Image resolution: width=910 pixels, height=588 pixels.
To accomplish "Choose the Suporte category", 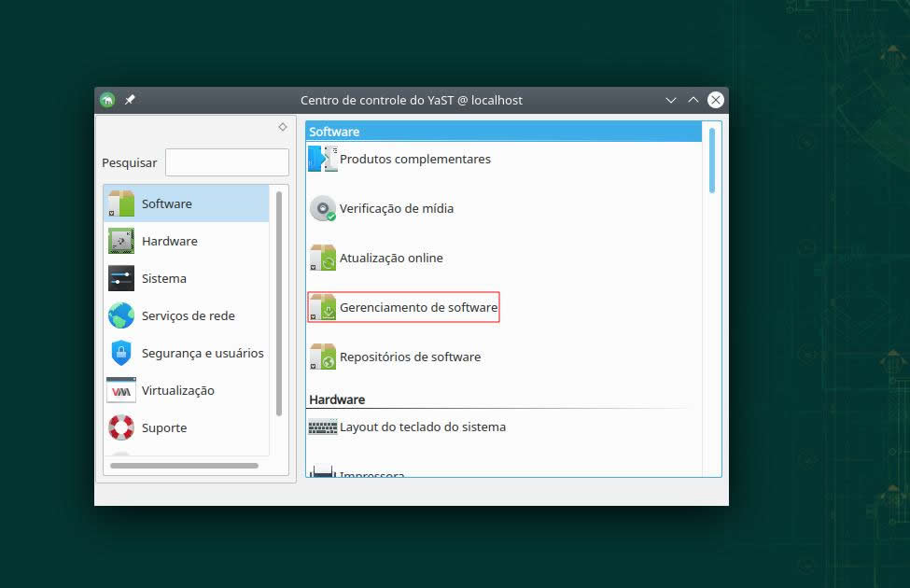I will click(163, 427).
